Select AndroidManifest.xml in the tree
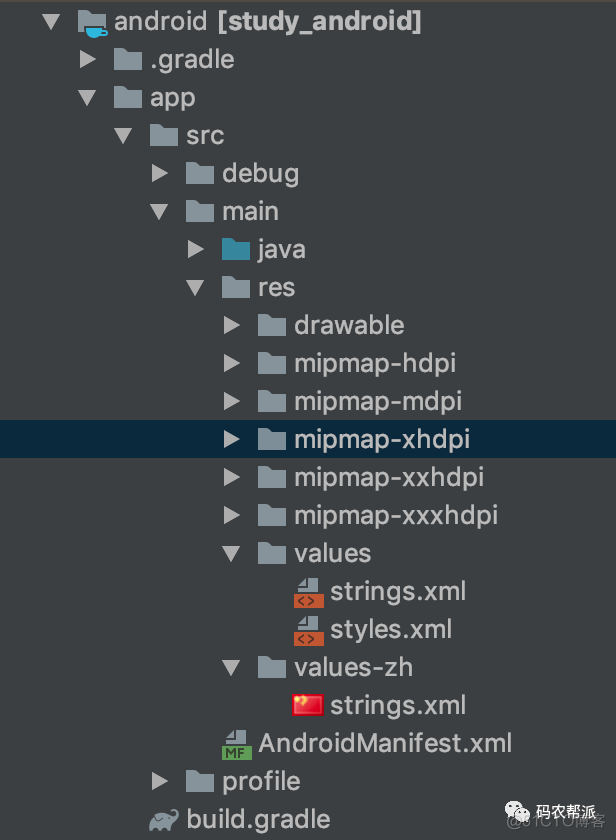This screenshot has width=616, height=840. coord(385,744)
